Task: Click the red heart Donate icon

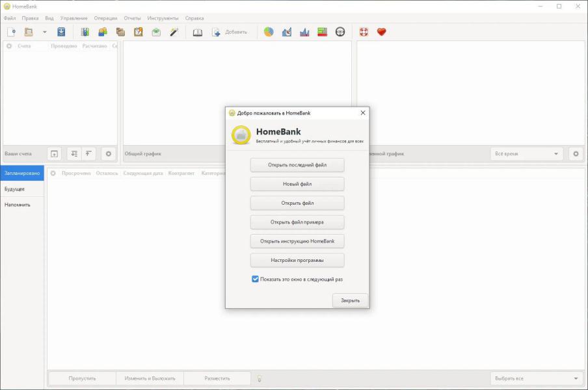Action: click(382, 32)
